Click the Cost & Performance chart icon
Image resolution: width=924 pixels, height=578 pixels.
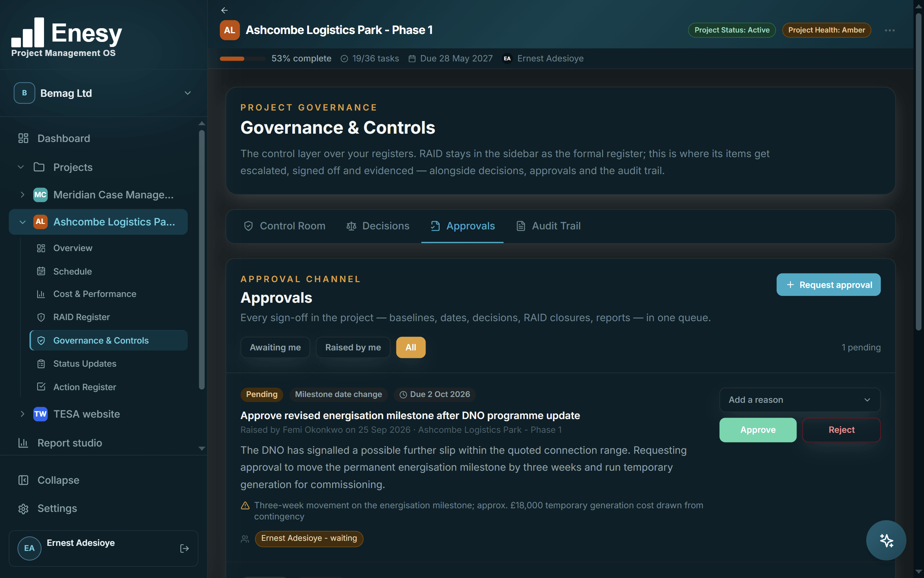point(41,294)
